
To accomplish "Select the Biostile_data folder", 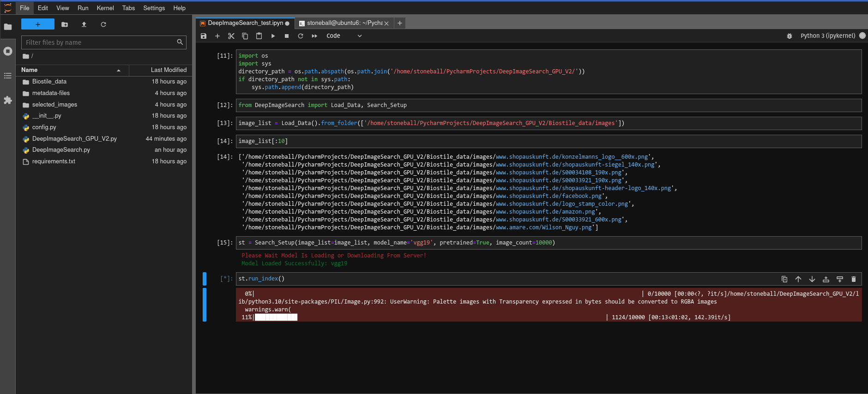I will click(x=104, y=82).
